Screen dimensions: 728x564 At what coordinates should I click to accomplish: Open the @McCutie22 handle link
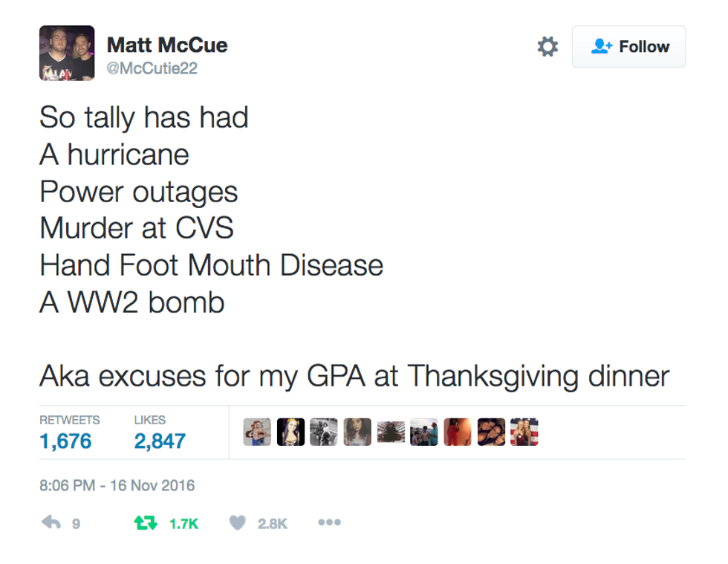[152, 68]
